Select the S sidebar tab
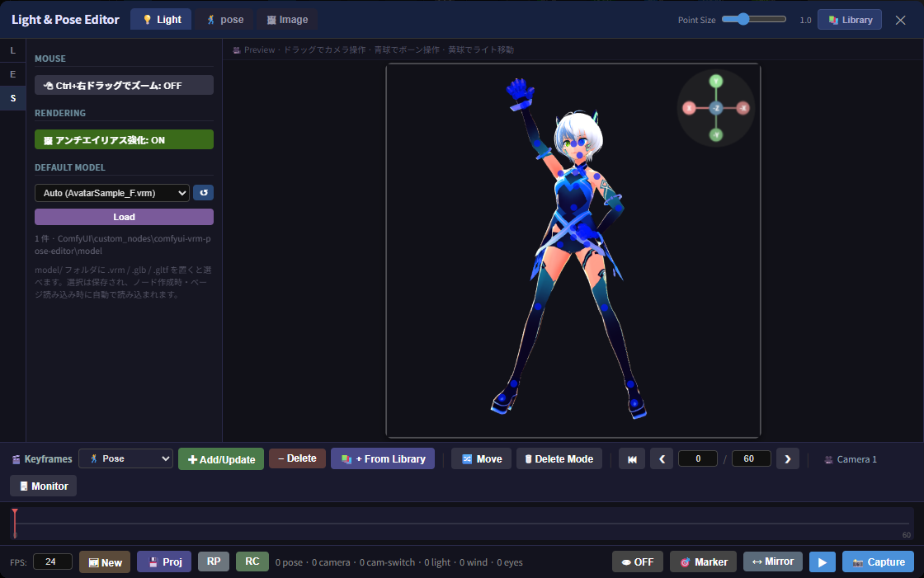924x578 pixels. pos(13,98)
